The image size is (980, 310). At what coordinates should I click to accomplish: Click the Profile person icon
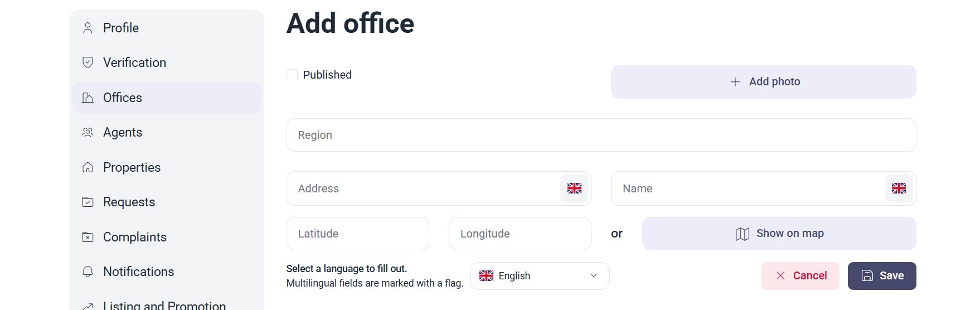click(88, 28)
